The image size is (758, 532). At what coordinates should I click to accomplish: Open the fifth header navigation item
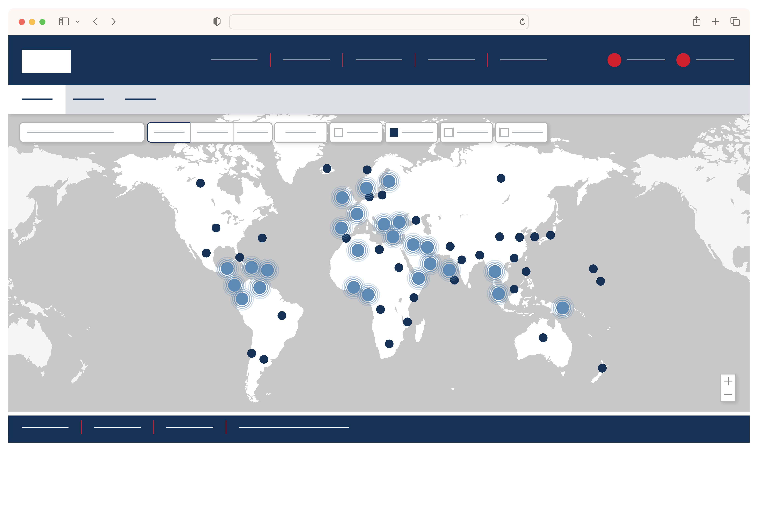(x=524, y=60)
